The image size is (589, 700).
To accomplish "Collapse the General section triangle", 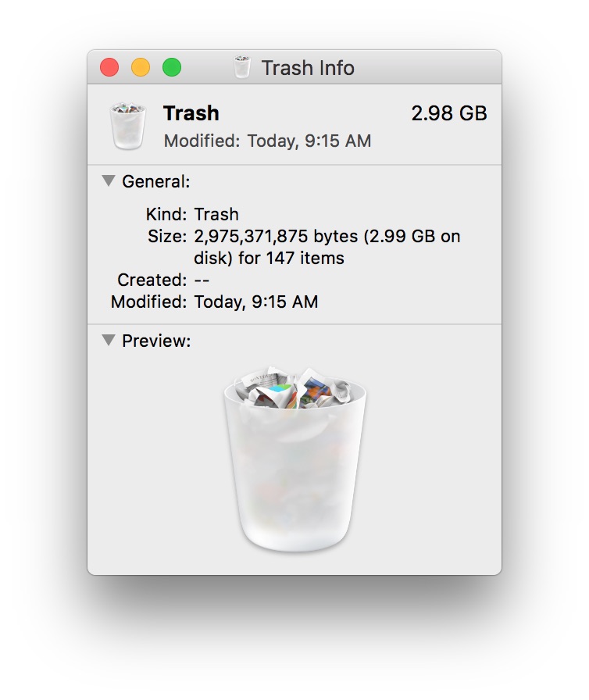I will coord(109,180).
